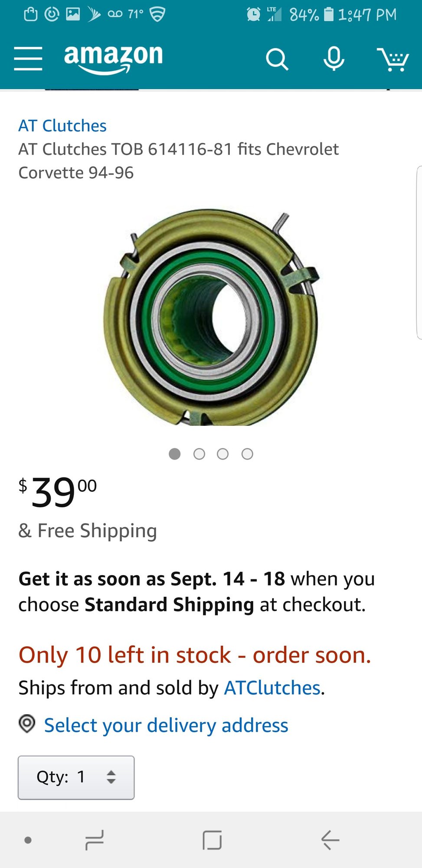Open the Amazon hamburger menu
Image resolution: width=422 pixels, height=868 pixels.
[28, 59]
